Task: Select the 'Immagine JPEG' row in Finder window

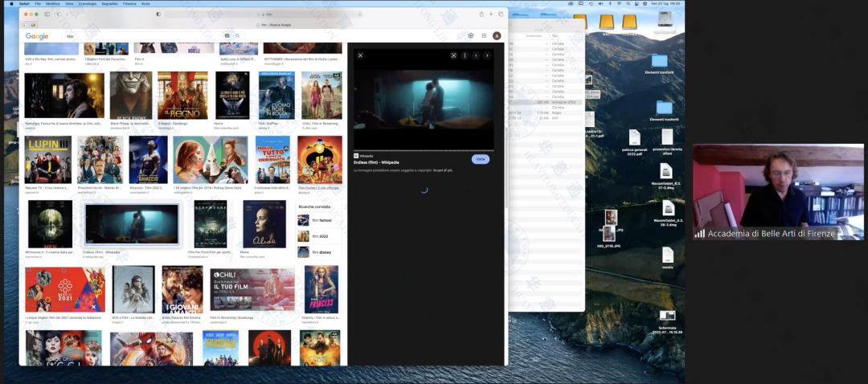Action: pos(545,102)
